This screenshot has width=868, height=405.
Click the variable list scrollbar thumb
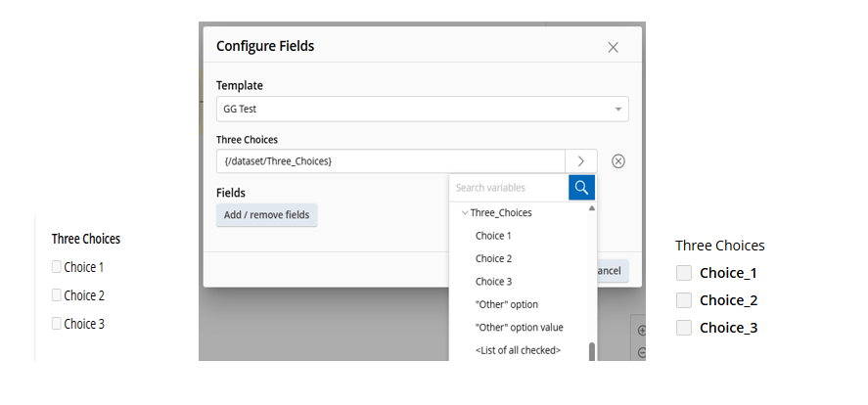pyautogui.click(x=592, y=352)
